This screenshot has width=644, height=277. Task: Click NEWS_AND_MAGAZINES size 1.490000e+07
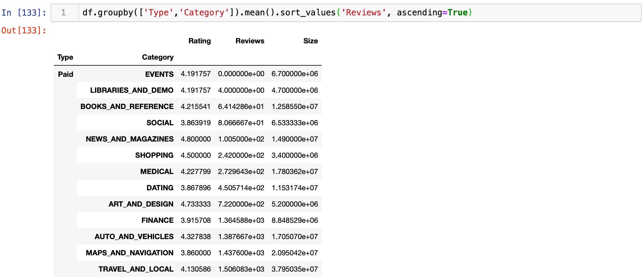(295, 139)
